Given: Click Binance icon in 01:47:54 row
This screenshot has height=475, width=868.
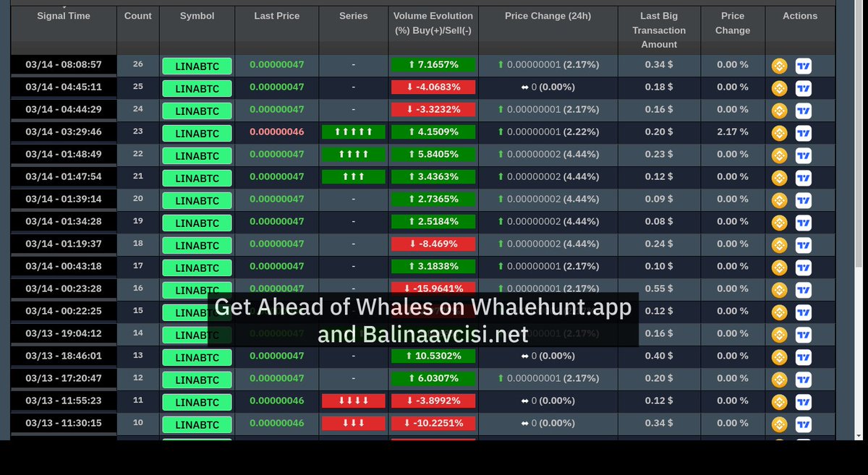Looking at the screenshot, I should [779, 178].
